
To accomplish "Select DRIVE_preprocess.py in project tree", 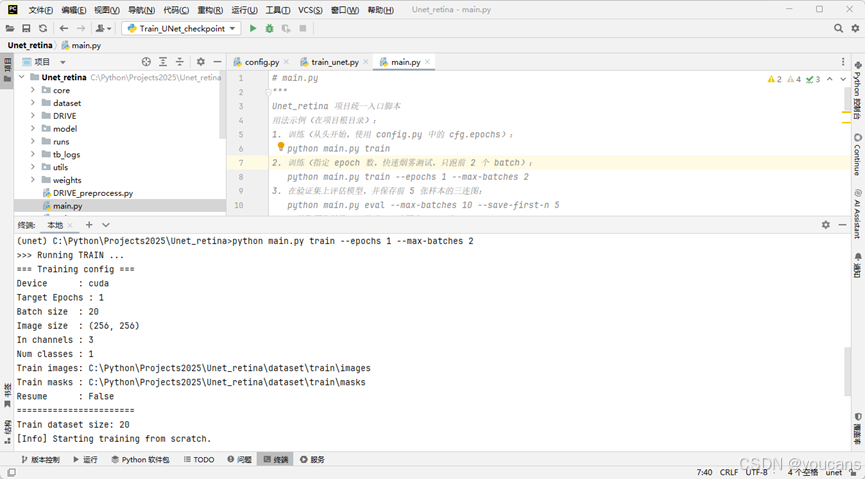I will coord(120,193).
